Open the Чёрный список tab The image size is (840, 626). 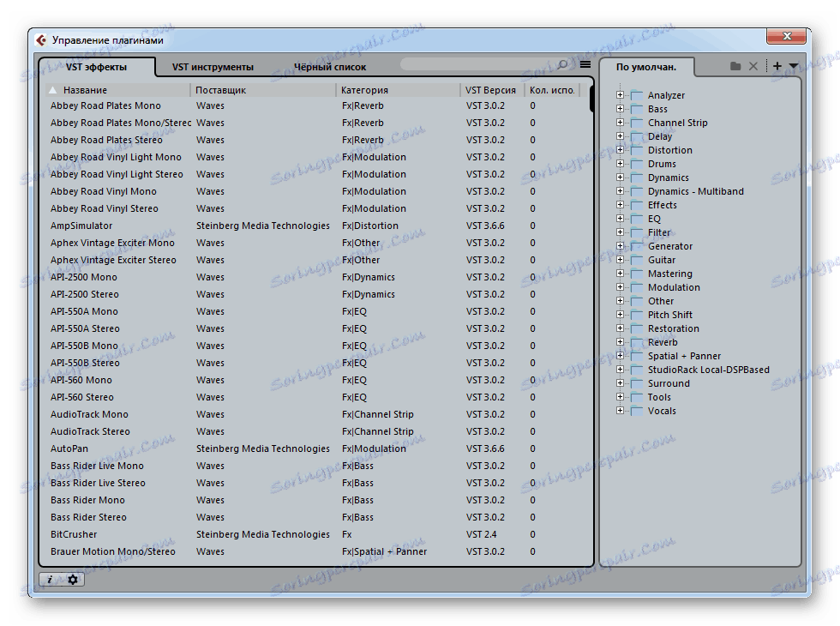(329, 67)
